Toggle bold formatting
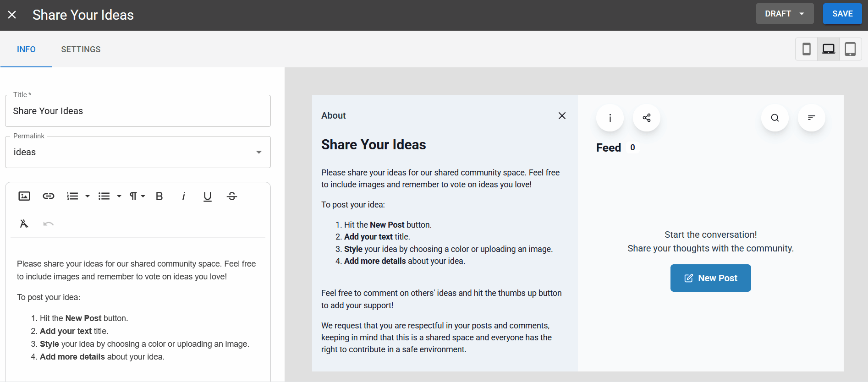868x382 pixels. click(x=159, y=196)
